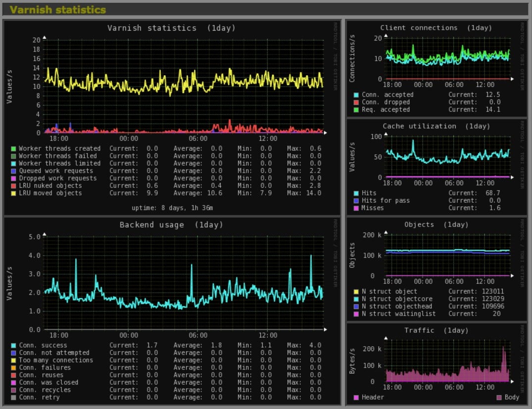Viewport: 532px width, 409px height.
Task: Click the Objects (1day) graph title
Action: click(436, 225)
